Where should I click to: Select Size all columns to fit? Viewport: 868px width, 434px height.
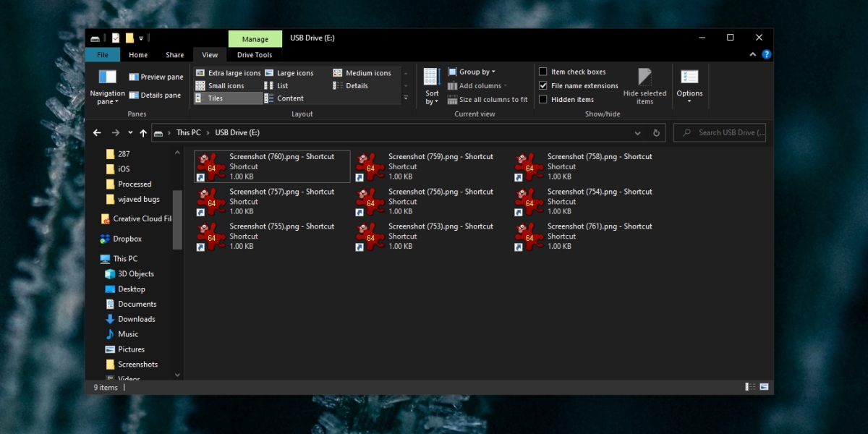(488, 100)
